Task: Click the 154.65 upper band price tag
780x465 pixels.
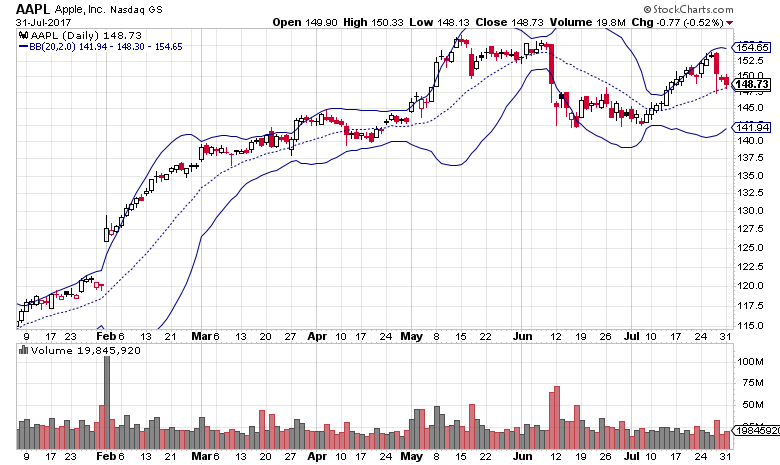Action: point(752,47)
